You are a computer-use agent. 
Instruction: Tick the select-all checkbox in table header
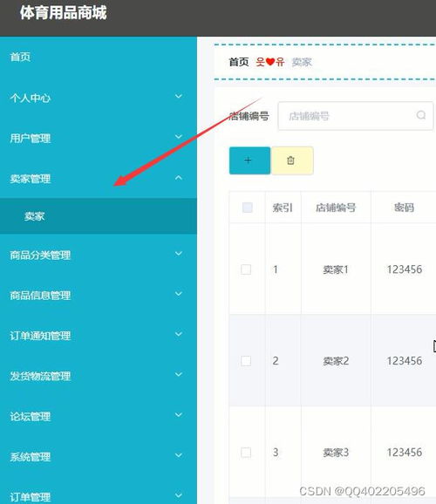pos(248,208)
